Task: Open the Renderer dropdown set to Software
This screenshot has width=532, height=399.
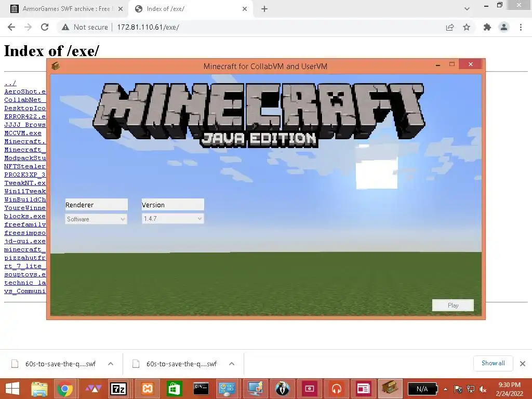Action: click(x=96, y=219)
